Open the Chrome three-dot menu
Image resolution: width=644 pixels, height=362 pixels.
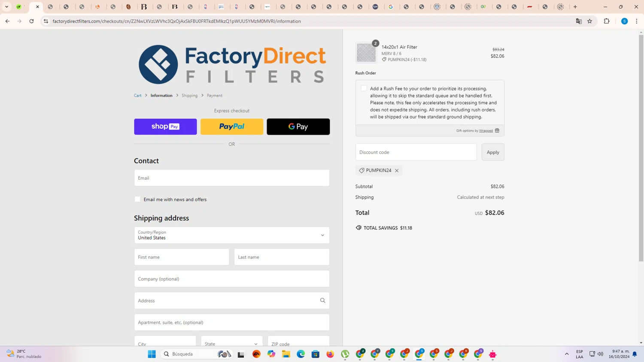(x=637, y=21)
